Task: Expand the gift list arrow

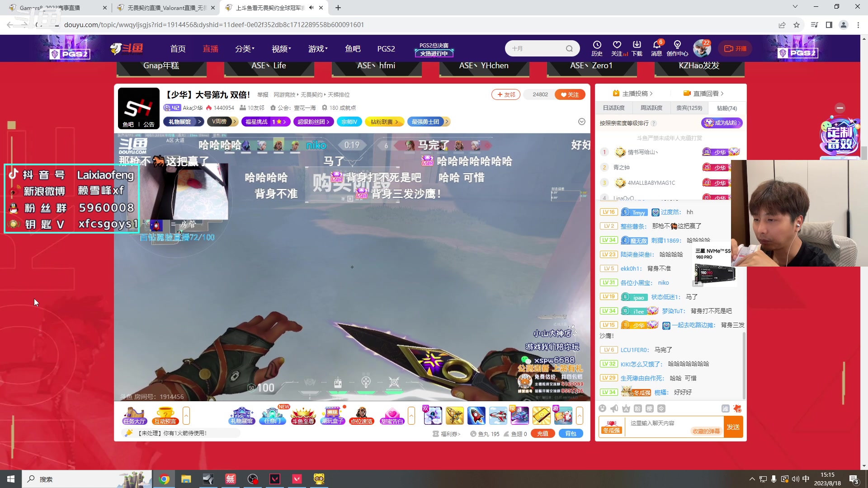Action: click(x=580, y=415)
